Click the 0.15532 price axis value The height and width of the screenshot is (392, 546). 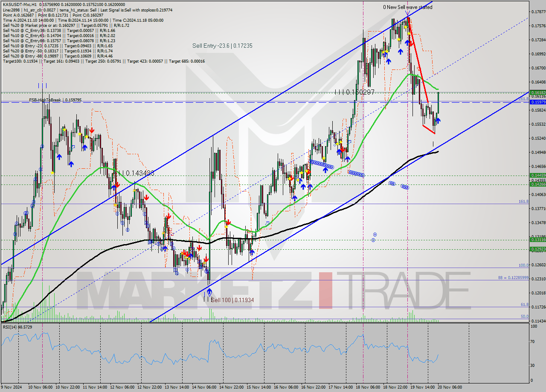[538, 124]
